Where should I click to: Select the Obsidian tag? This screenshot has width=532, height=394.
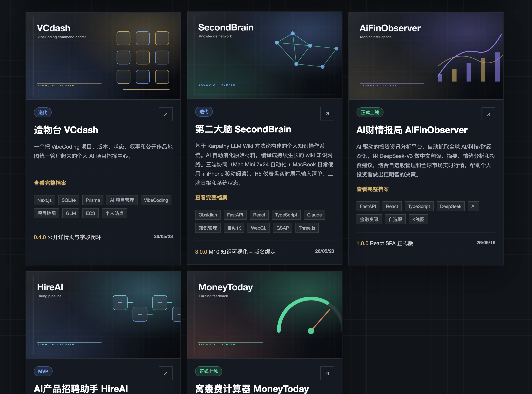click(208, 215)
